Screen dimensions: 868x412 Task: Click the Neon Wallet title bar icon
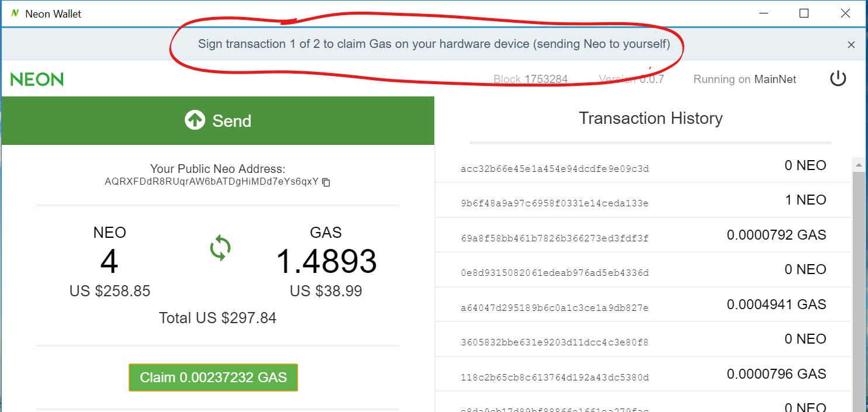pyautogui.click(x=15, y=13)
